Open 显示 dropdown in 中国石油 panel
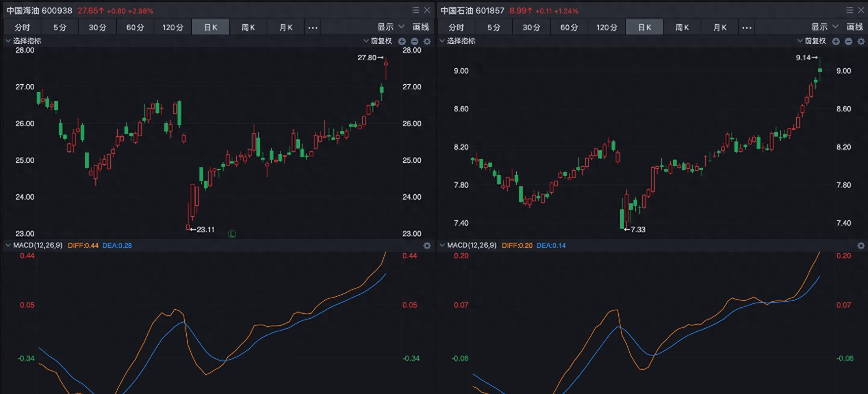The width and height of the screenshot is (868, 394). click(825, 27)
